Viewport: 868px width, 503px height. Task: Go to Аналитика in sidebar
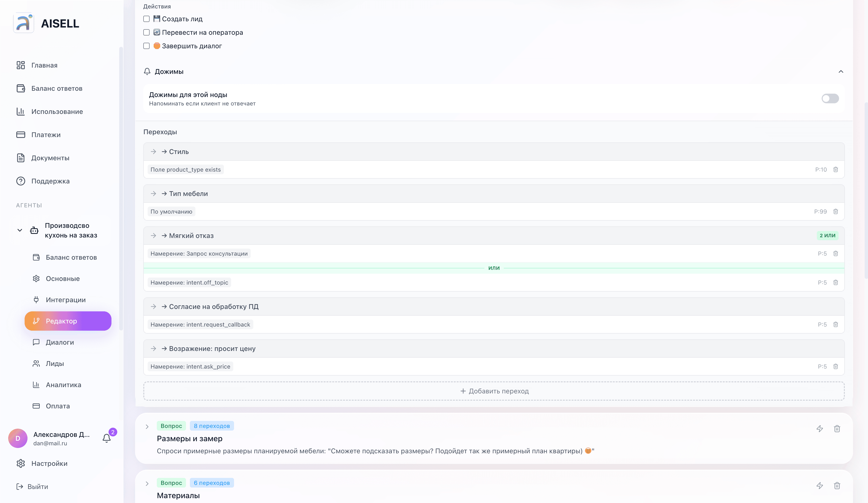pos(63,384)
